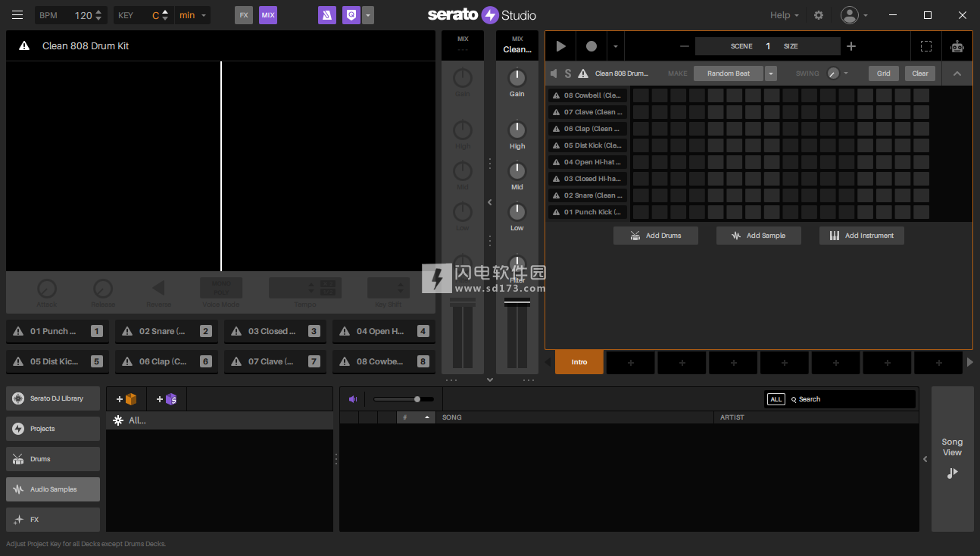
Task: Open the user account icon
Action: point(850,15)
